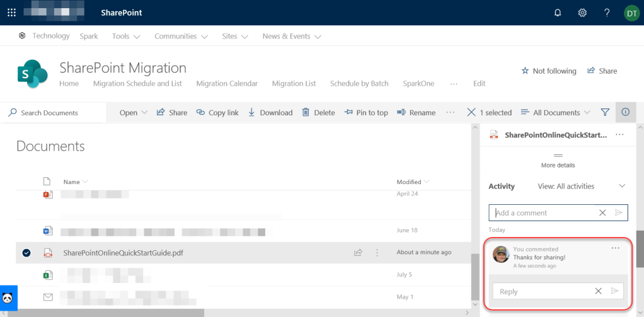644x317 pixels.
Task: Uncheck the SharePointOnlineQuickStartGuide.pdf selection circle
Action: 26,253
